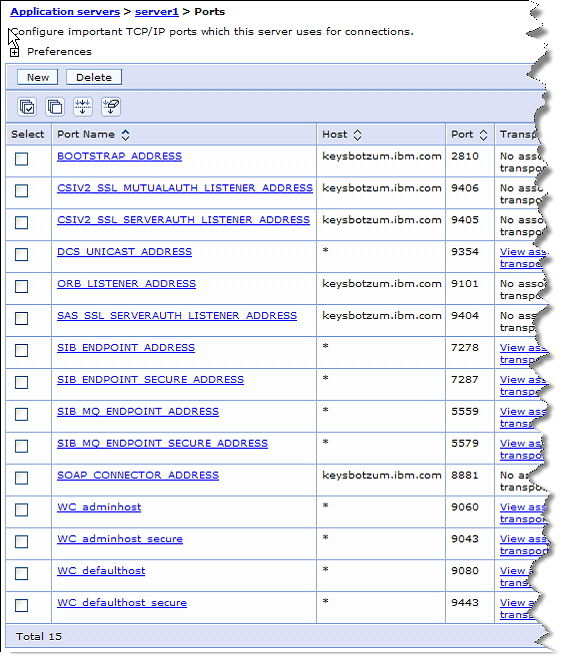The image size is (562, 657).
Task: Sort by Port column arrows
Action: (x=483, y=135)
